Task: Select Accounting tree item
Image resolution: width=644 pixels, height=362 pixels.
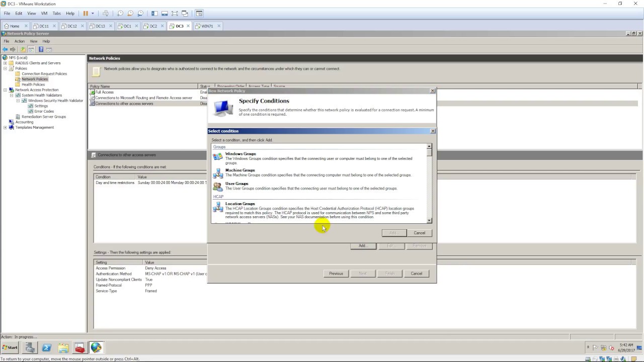Action: tap(24, 122)
